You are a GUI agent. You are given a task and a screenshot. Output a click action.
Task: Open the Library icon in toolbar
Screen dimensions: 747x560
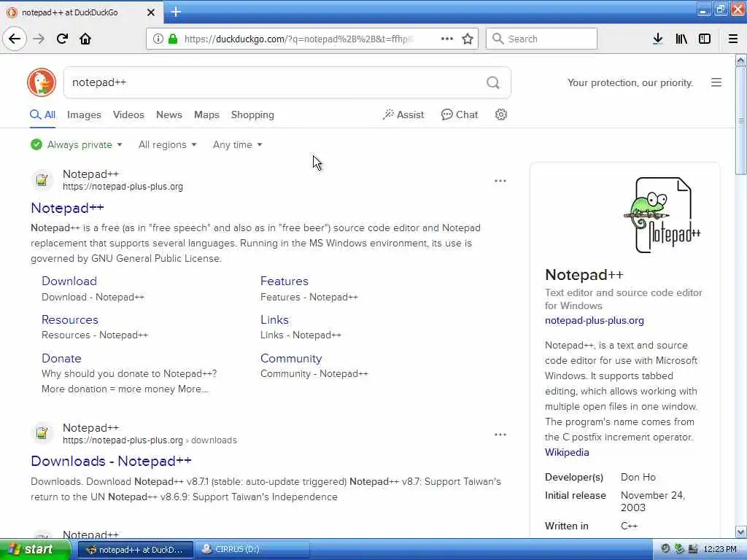[681, 39]
